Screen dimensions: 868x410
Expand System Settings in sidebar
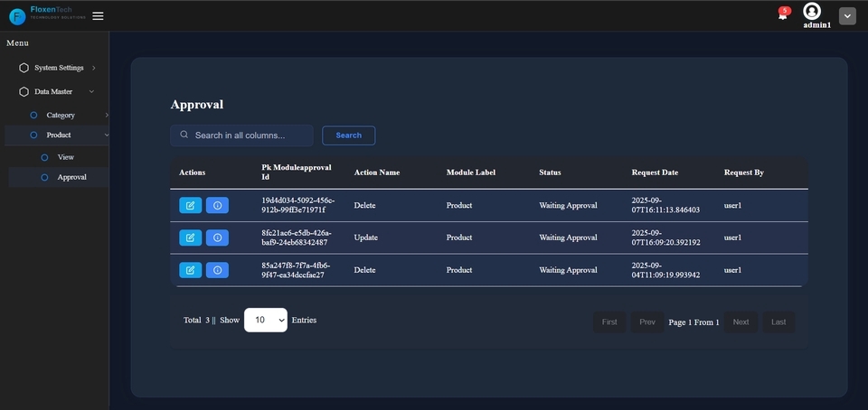click(59, 68)
